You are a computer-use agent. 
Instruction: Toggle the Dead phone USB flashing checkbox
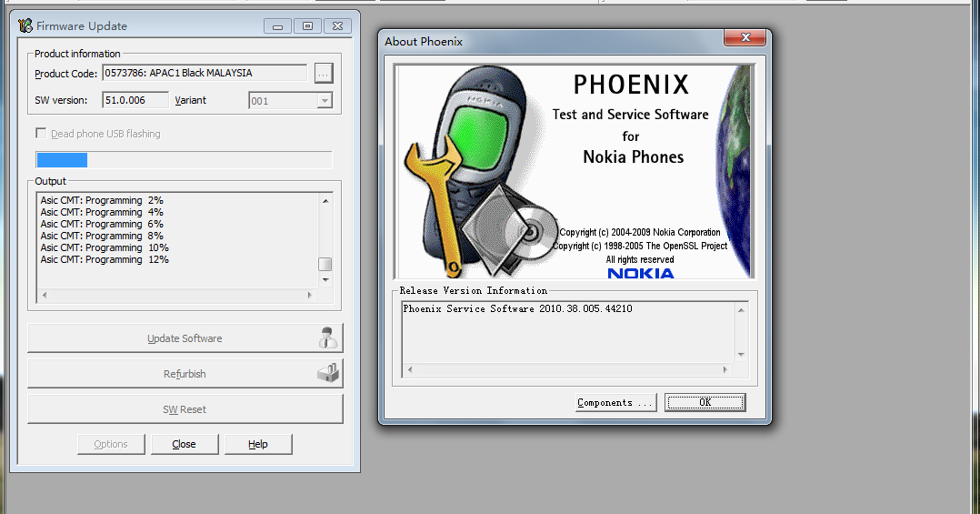click(41, 133)
